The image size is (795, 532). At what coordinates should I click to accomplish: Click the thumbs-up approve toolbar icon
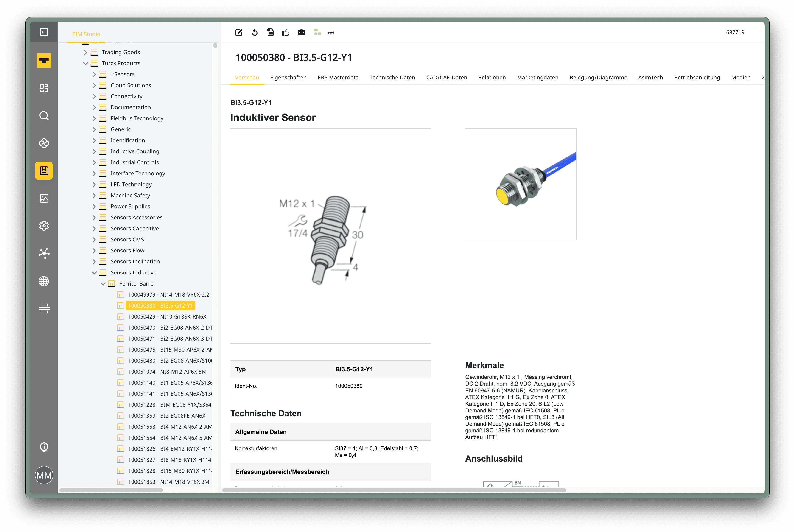click(286, 33)
